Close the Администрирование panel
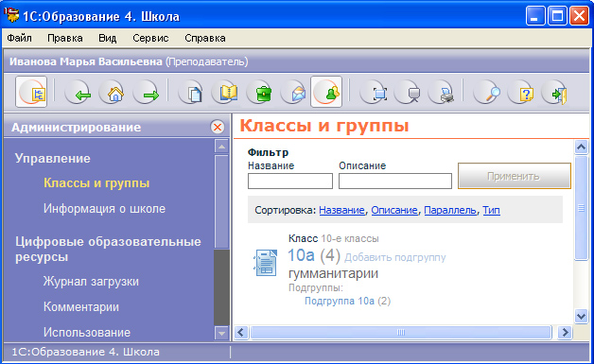The width and height of the screenshot is (594, 364). 218,127
